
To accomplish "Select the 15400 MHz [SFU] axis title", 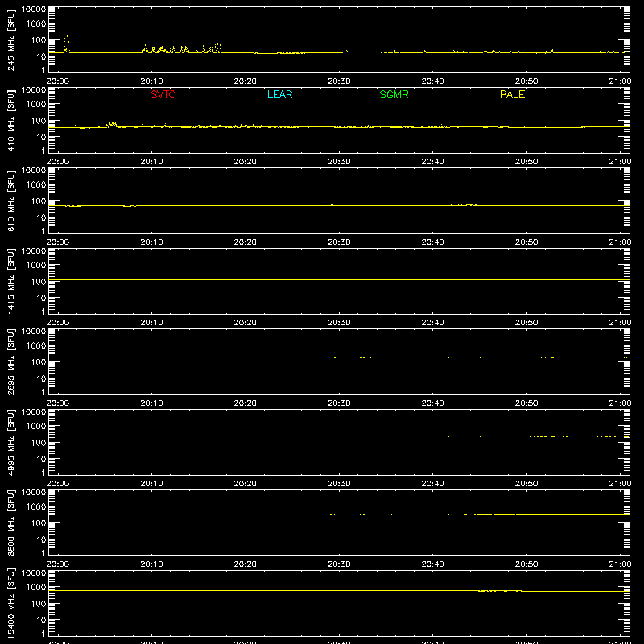I will click(10, 603).
